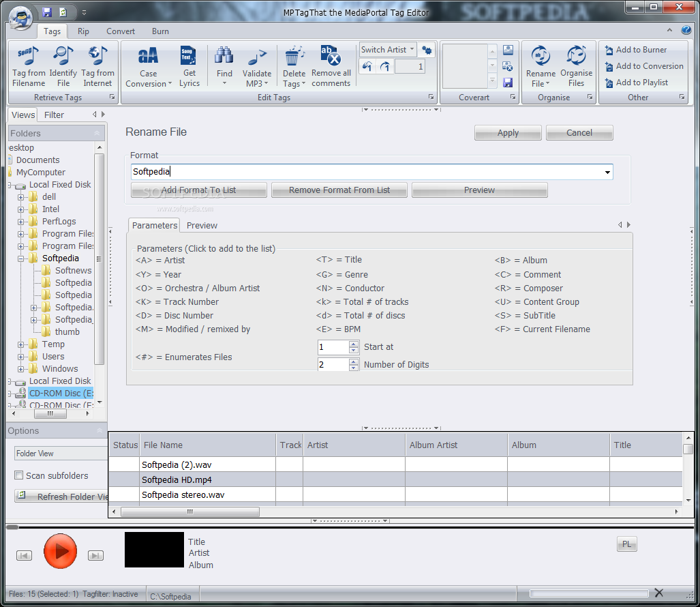Increase the Start at value

pos(354,344)
